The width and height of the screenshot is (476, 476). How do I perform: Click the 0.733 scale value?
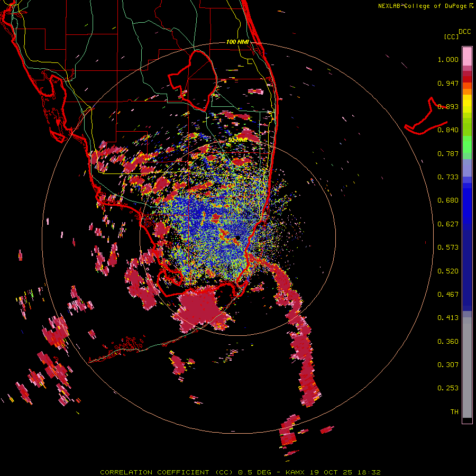(x=448, y=177)
